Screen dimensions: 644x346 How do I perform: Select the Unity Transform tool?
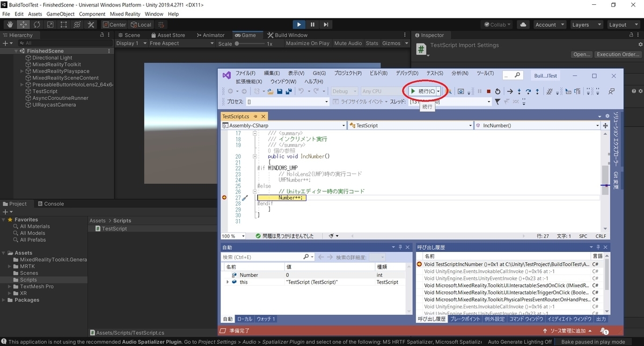click(77, 25)
